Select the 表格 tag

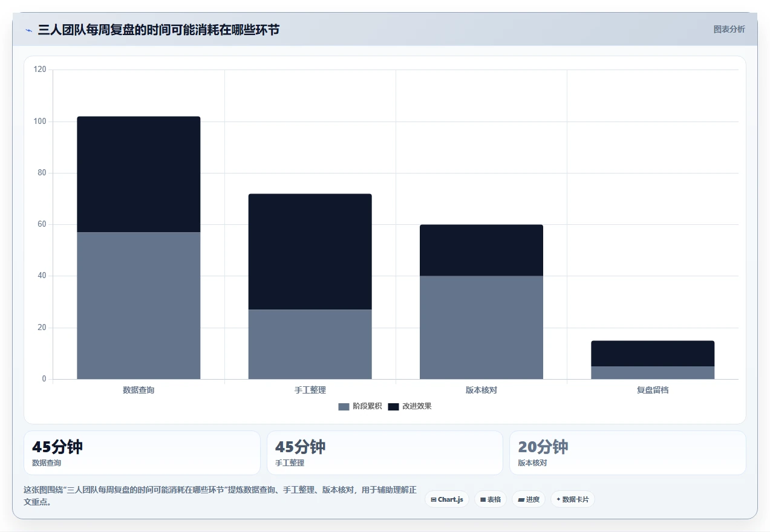(x=491, y=499)
